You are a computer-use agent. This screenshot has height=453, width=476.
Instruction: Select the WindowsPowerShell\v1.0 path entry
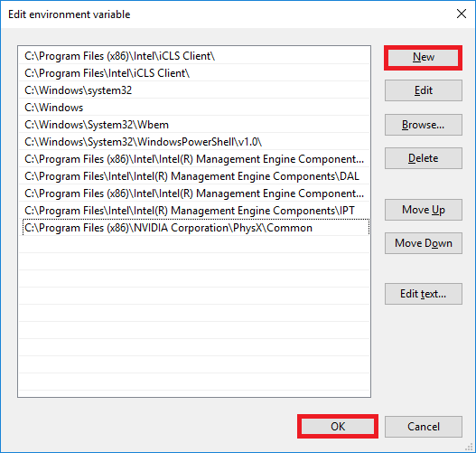(194, 142)
